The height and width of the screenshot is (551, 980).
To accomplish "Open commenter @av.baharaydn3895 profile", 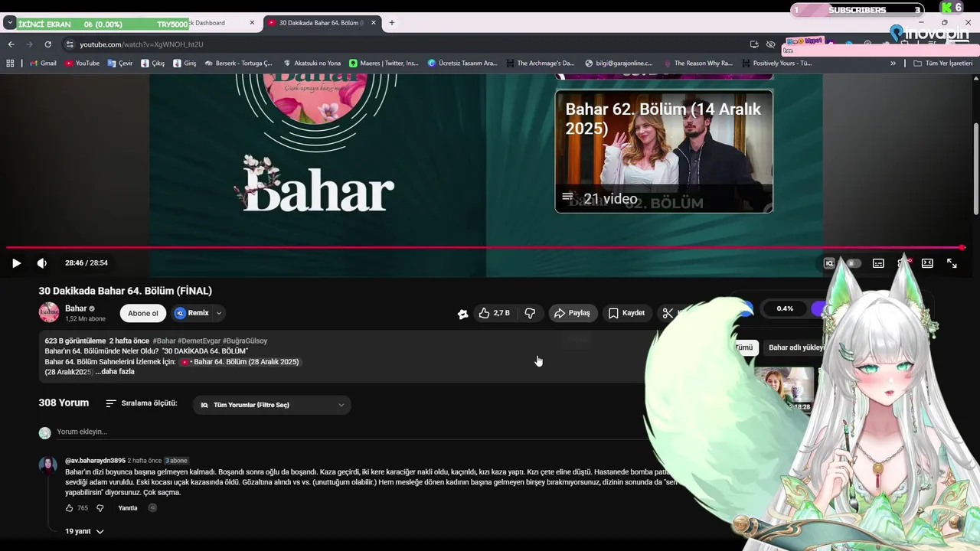I will pos(95,461).
